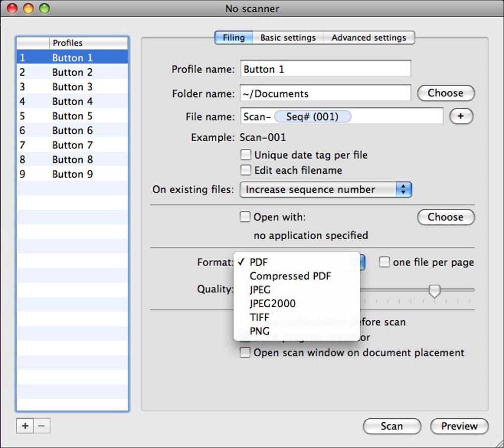Viewport: 504px width, 448px height.
Task: Enable Unique date tag per file
Action: pyautogui.click(x=246, y=155)
